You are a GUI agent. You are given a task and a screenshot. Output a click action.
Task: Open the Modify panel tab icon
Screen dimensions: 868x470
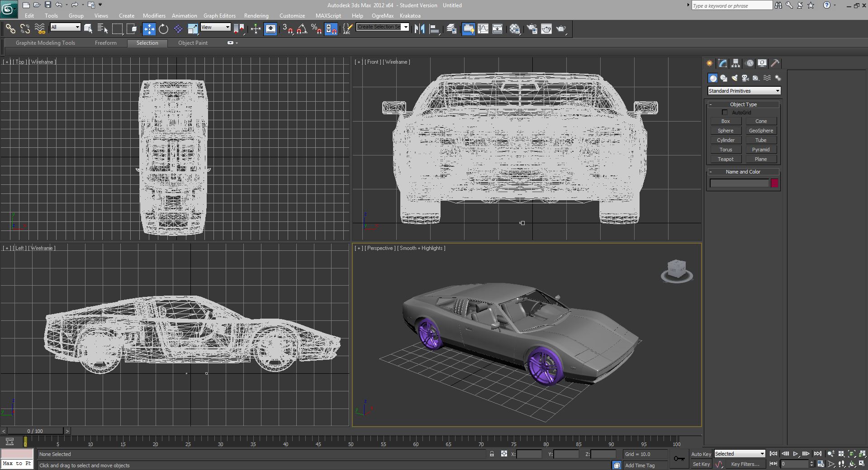click(722, 63)
